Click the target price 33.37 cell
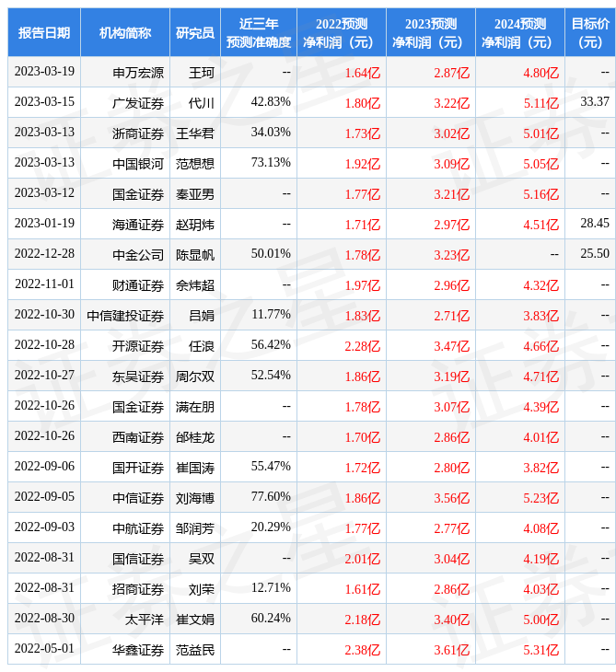The image size is (616, 672). pos(594,102)
